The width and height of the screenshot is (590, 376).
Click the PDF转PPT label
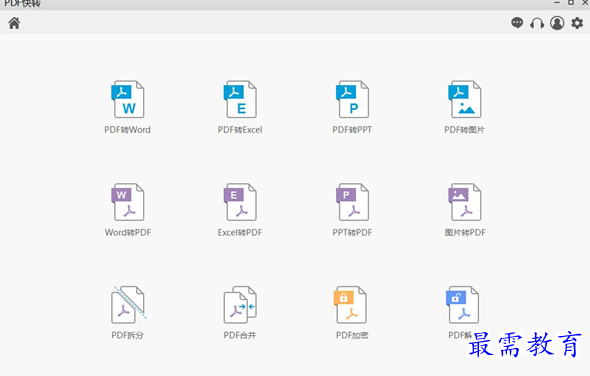[x=352, y=130]
